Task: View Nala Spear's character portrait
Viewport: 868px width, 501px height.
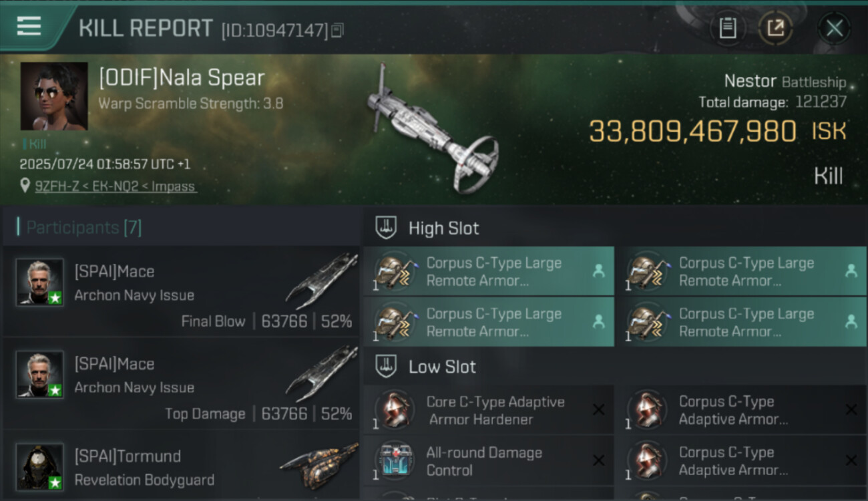Action: (54, 96)
